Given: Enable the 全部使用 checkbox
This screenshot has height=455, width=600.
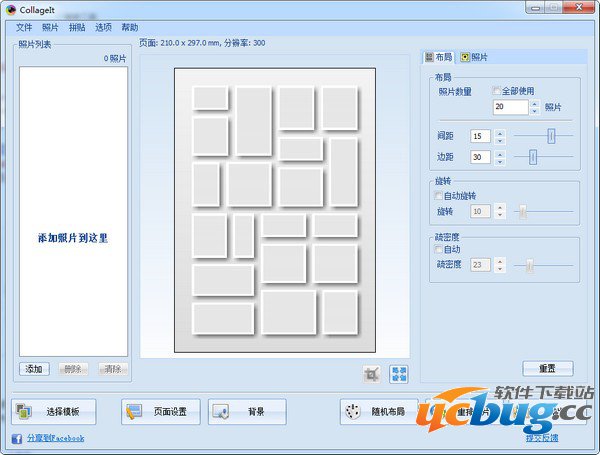Looking at the screenshot, I should tap(497, 91).
